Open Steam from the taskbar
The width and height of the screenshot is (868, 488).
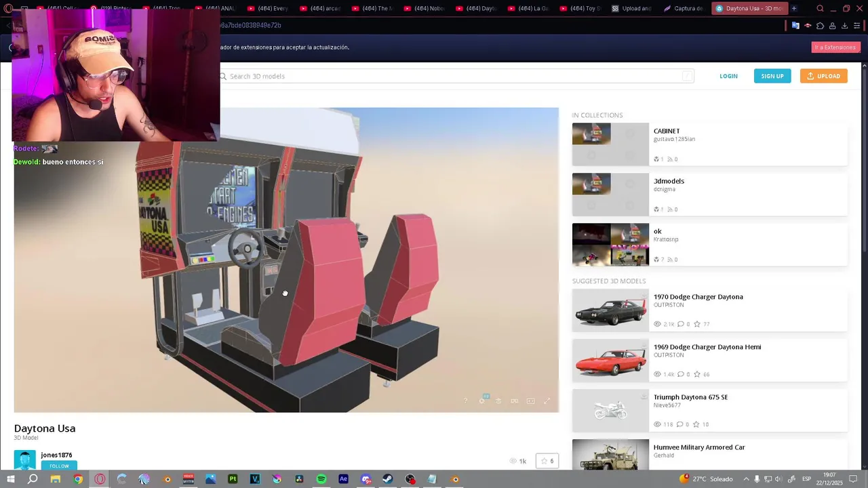[388, 479]
